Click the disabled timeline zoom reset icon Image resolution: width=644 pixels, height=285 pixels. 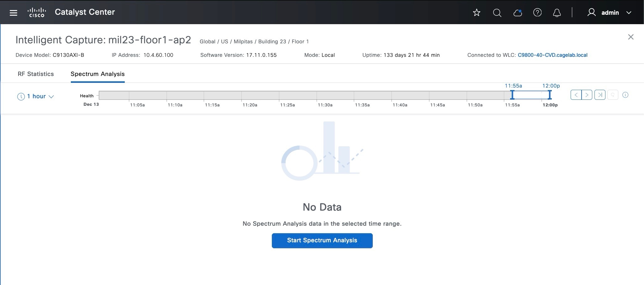tap(613, 95)
